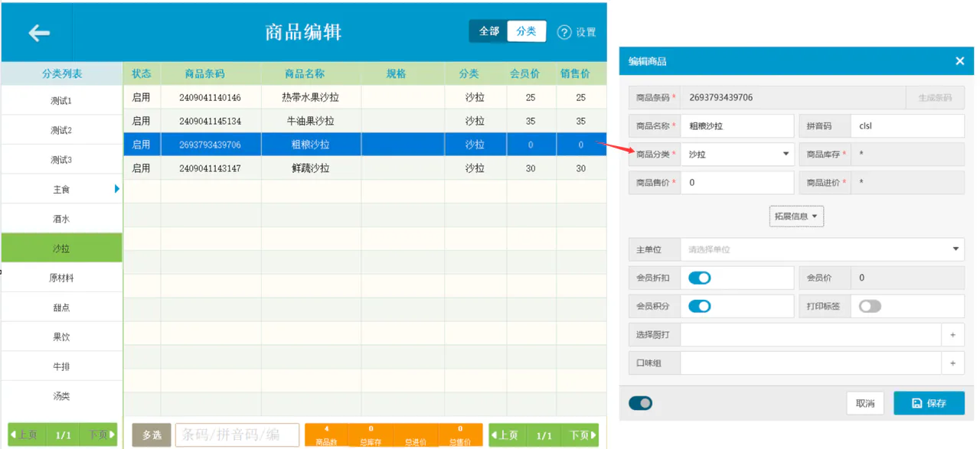Choose the 原材料 category
The image size is (980, 449).
(x=61, y=278)
